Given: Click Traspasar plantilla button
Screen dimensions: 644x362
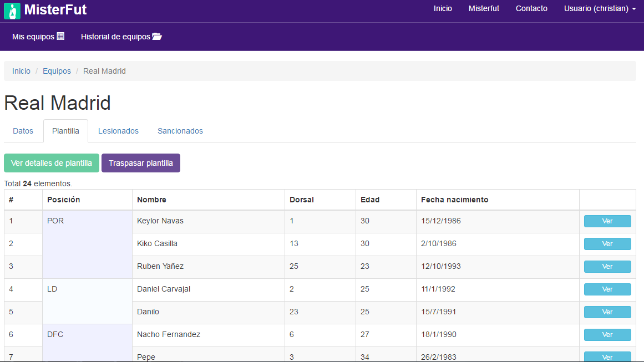Looking at the screenshot, I should (141, 163).
